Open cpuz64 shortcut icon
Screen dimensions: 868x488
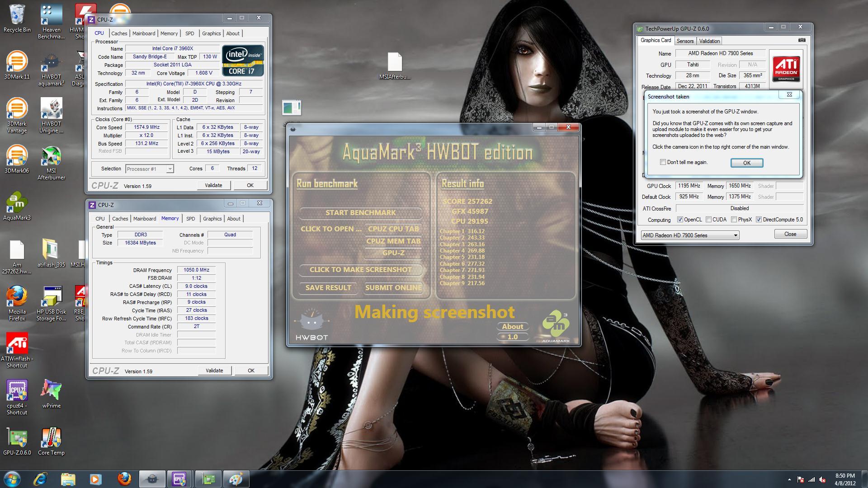(x=17, y=398)
